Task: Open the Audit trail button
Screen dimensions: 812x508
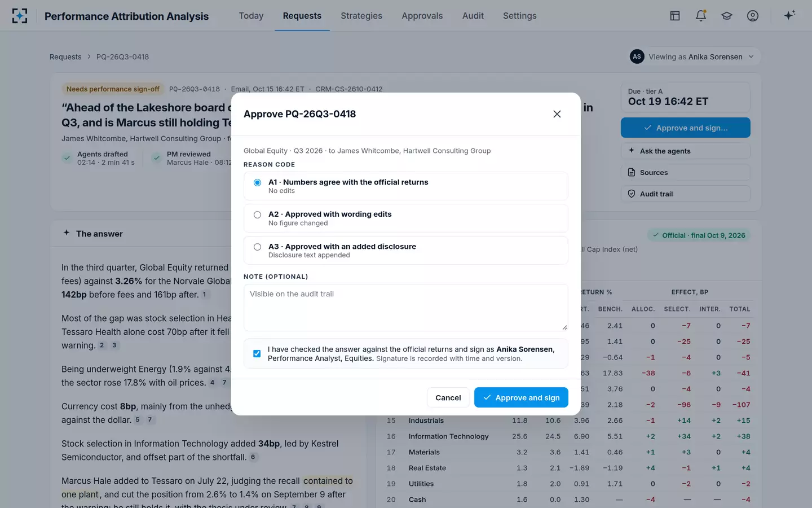Action: [686, 194]
